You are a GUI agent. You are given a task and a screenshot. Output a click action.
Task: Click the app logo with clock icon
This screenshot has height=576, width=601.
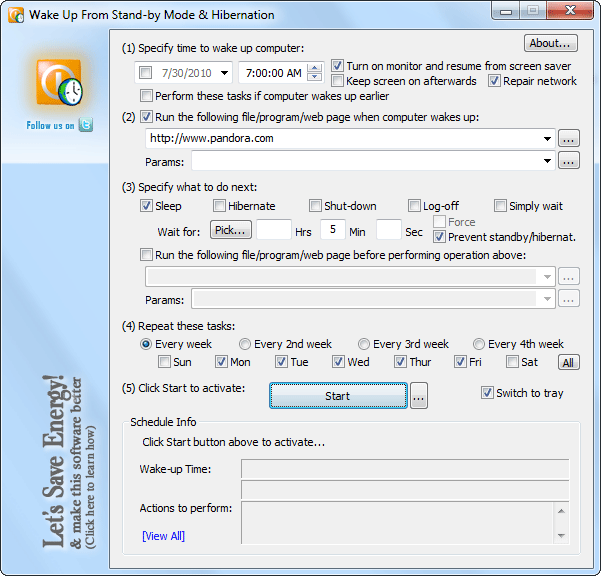coord(59,82)
